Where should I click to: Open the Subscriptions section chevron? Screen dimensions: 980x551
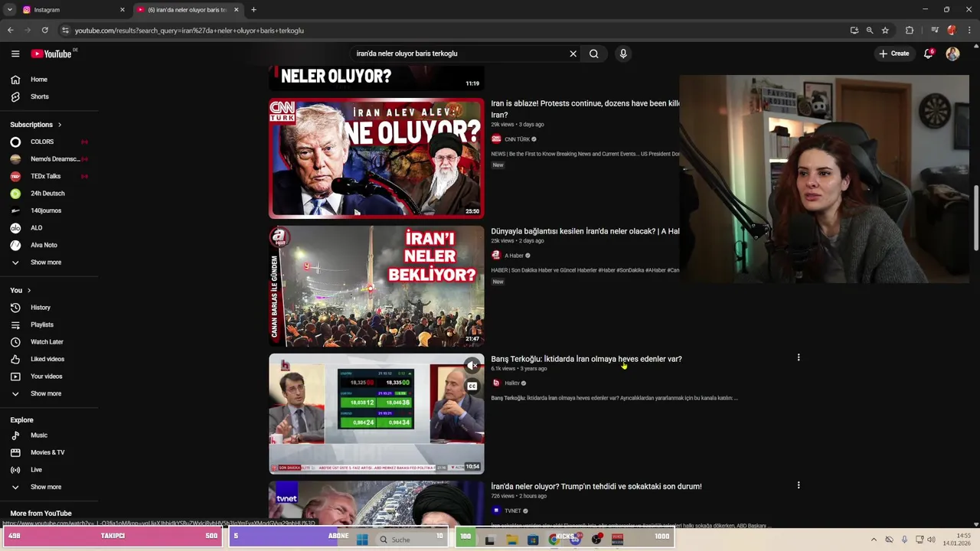coord(59,125)
